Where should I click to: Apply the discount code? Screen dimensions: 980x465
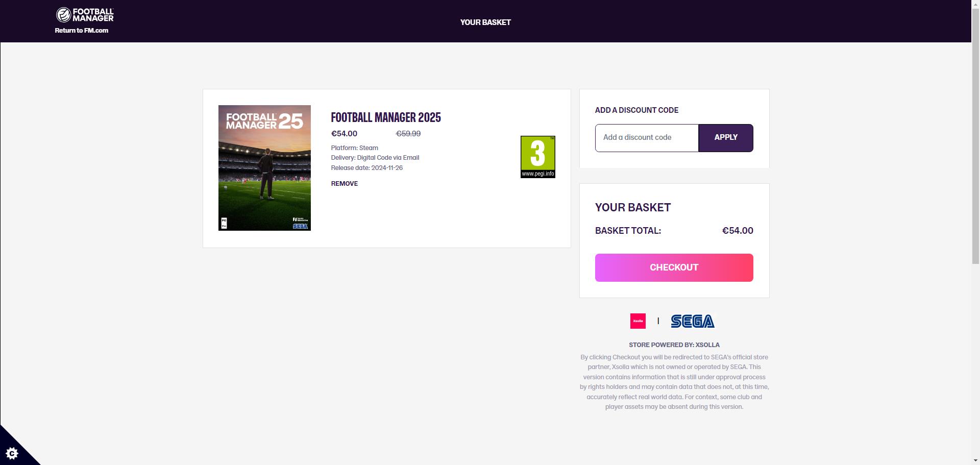(725, 138)
